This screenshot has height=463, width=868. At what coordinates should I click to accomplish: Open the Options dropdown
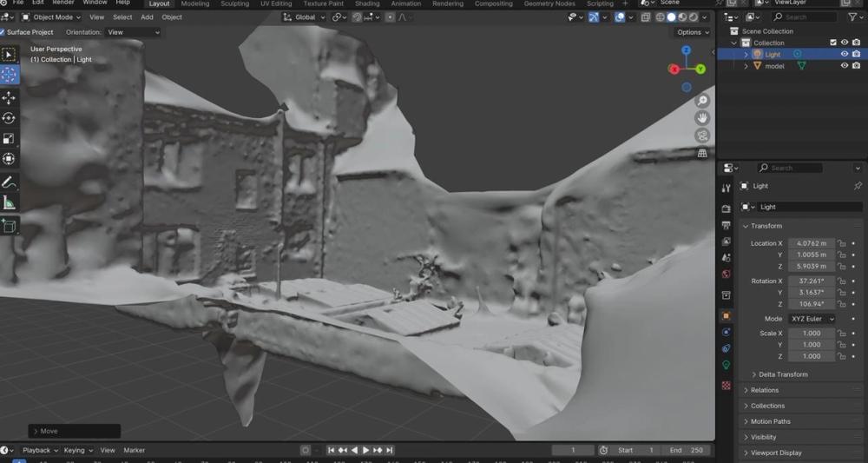click(x=693, y=32)
